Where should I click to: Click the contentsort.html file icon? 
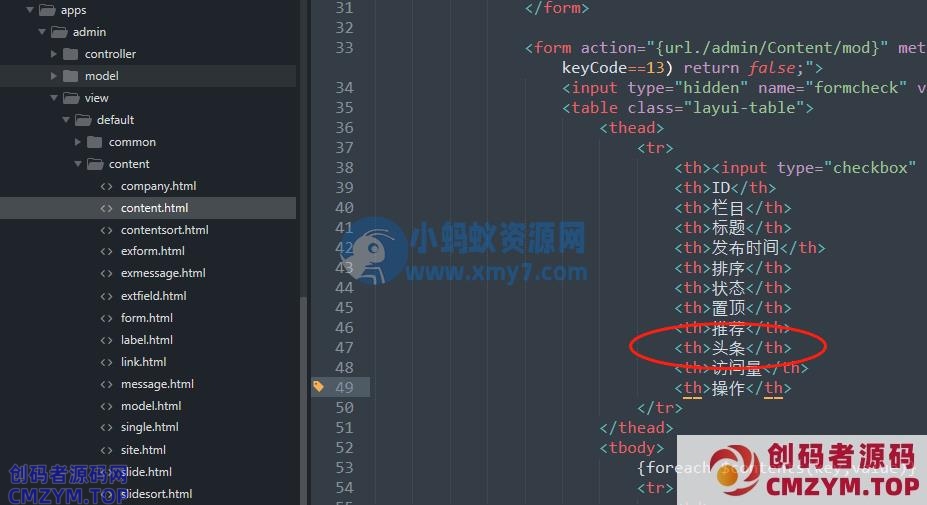106,230
